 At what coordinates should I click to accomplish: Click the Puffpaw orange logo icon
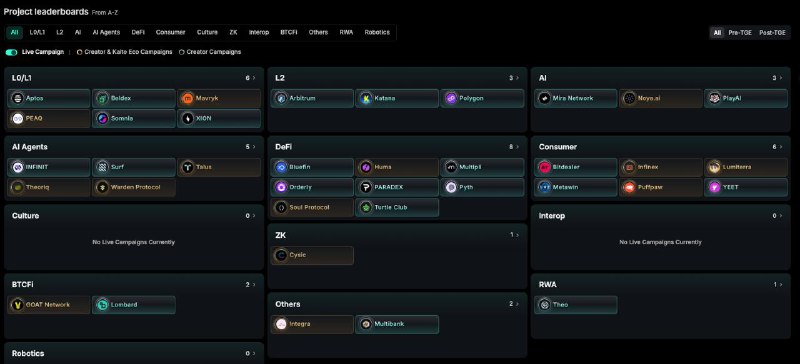(629, 187)
